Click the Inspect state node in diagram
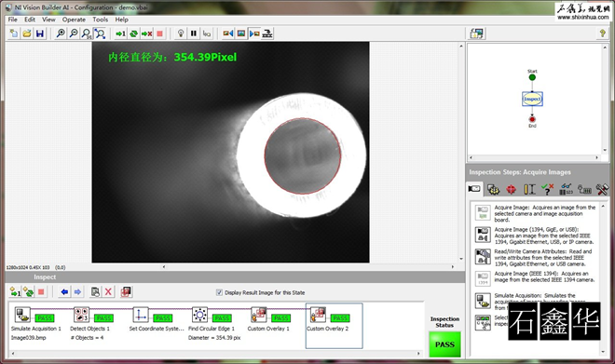This screenshot has height=364, width=615. click(x=532, y=99)
